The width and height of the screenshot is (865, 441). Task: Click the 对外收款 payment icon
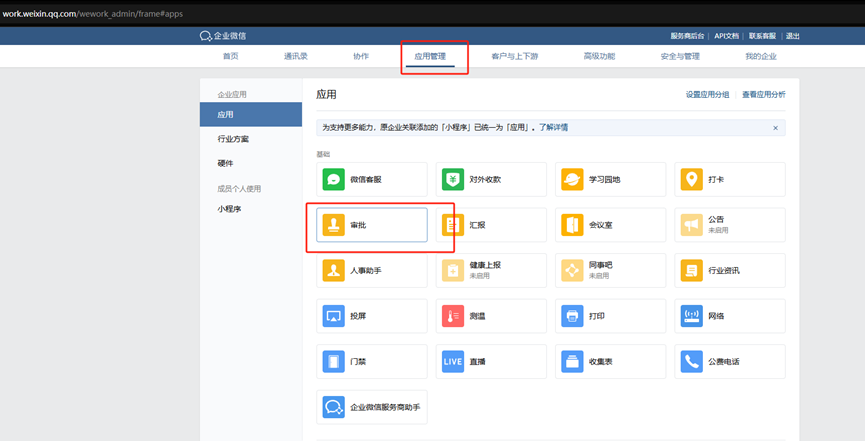click(453, 180)
